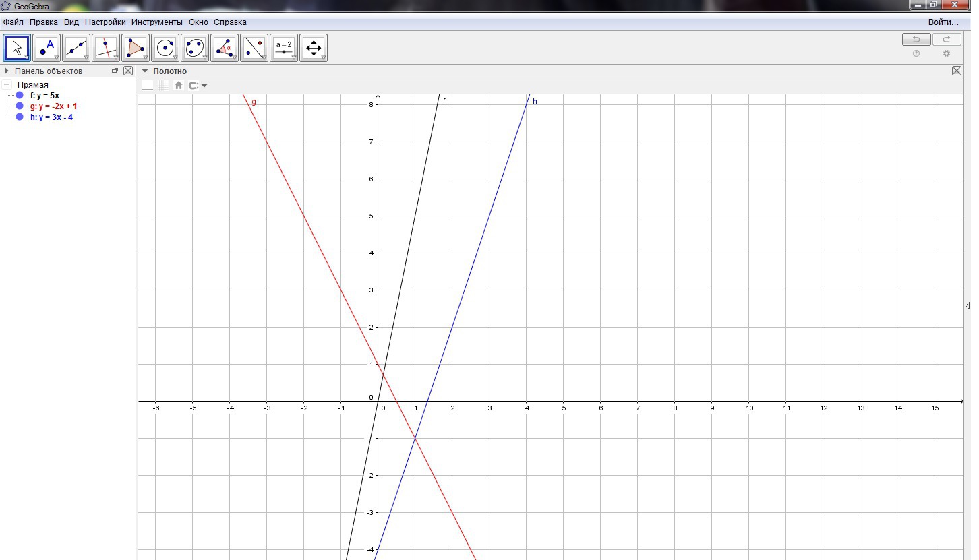Open the Правка menu
979x560 pixels.
pyautogui.click(x=44, y=22)
